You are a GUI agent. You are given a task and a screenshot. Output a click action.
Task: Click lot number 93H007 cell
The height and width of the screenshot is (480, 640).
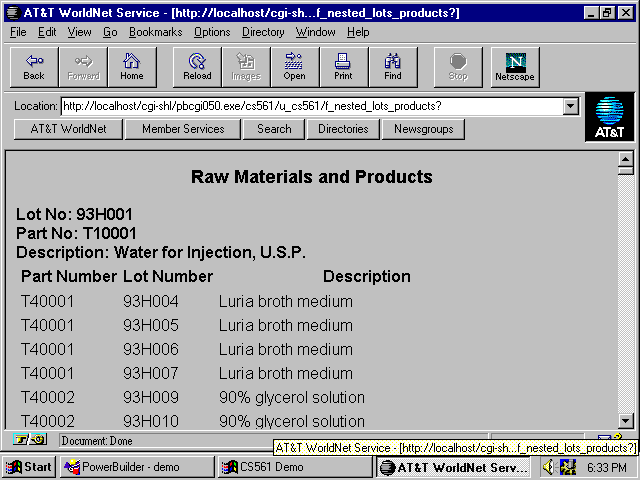151,373
